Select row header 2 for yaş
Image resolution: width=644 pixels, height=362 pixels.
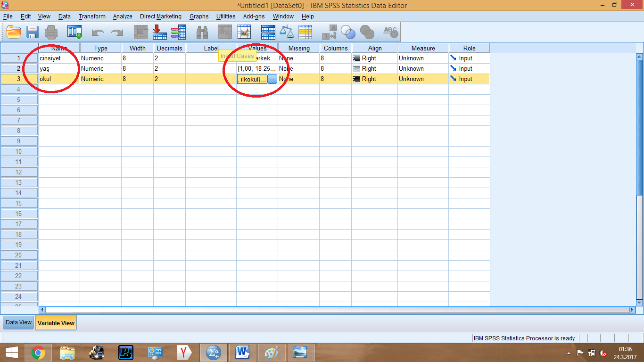point(19,69)
